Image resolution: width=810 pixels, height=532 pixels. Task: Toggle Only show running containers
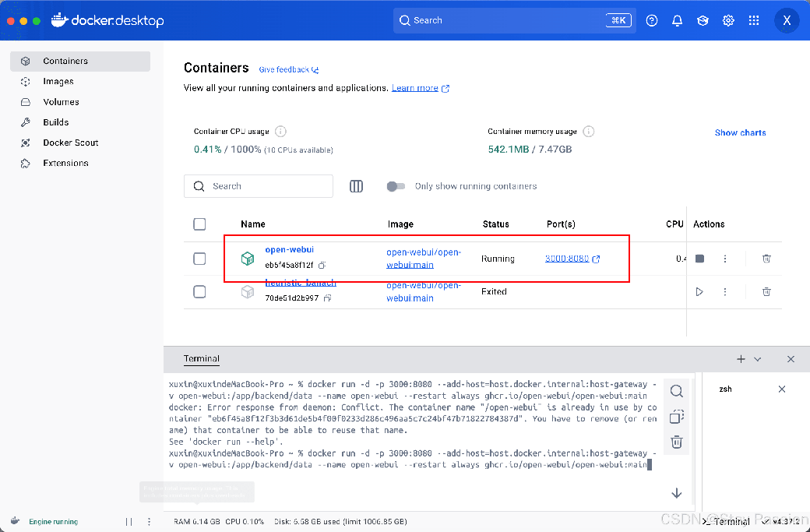396,186
